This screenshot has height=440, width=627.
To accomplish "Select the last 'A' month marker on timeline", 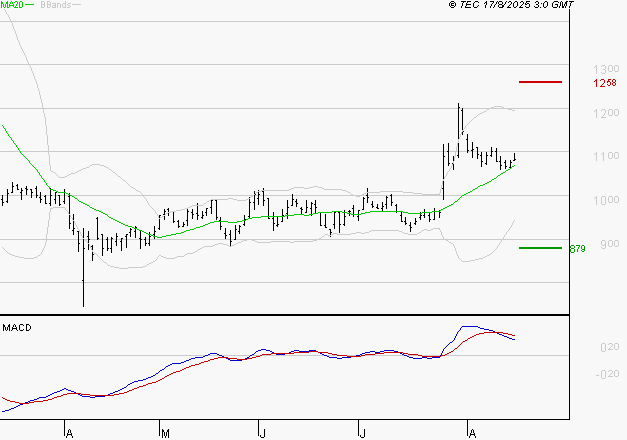I will [470, 432].
